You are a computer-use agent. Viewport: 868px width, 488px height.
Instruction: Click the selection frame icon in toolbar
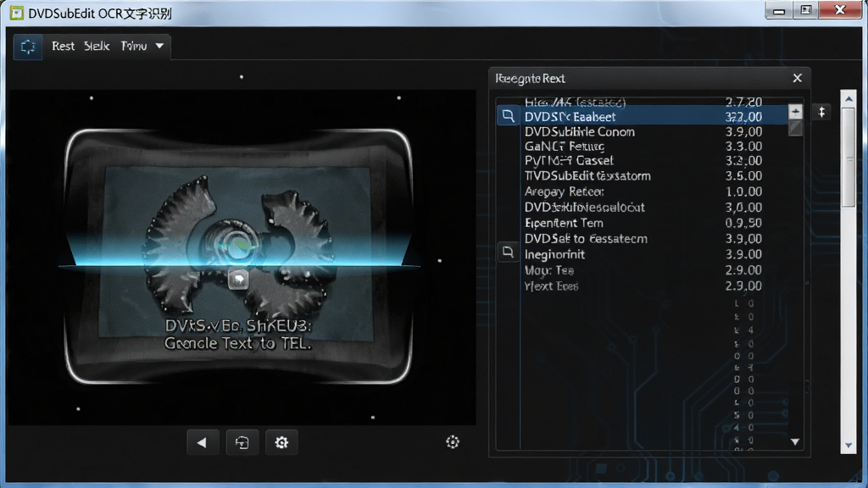coord(28,47)
